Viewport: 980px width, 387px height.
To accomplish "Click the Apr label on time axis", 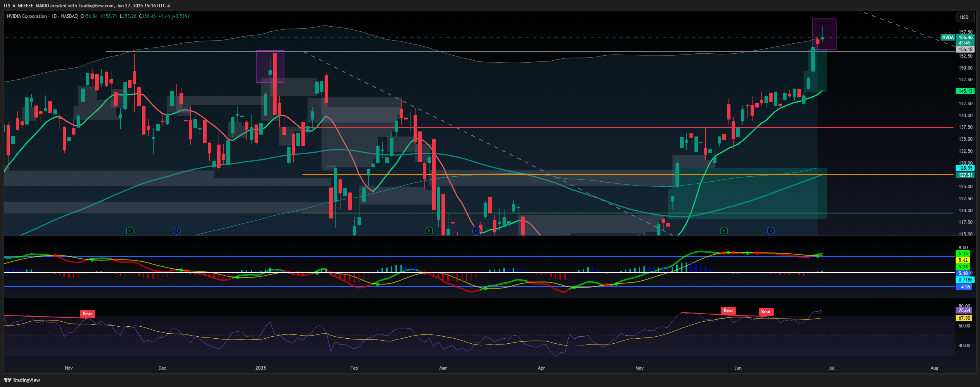I will [541, 368].
